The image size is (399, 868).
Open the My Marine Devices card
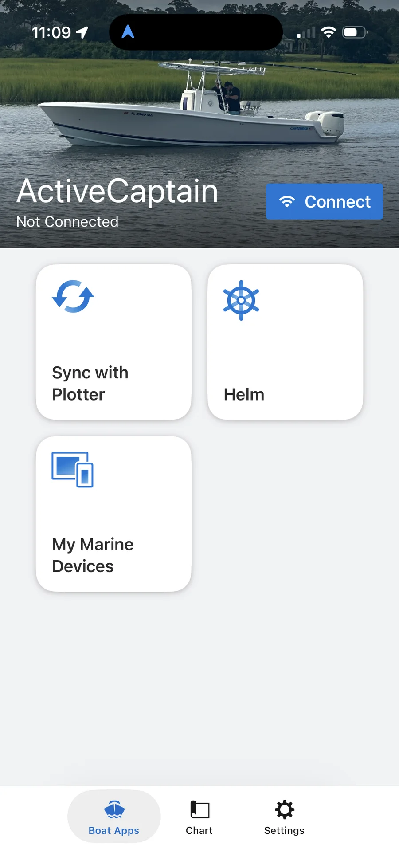pos(113,514)
